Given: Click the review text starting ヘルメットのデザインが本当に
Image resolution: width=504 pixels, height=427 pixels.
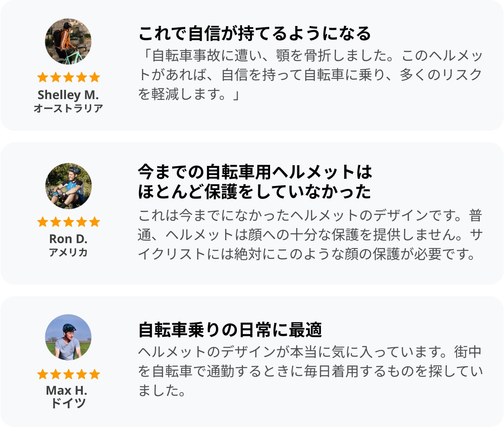Looking at the screenshot, I should coord(310,371).
